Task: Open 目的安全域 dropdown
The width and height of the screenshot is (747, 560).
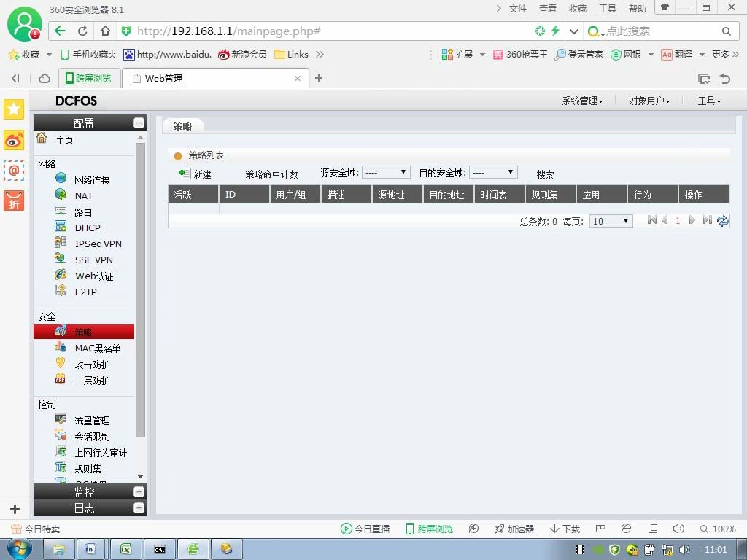Action: pos(493,172)
